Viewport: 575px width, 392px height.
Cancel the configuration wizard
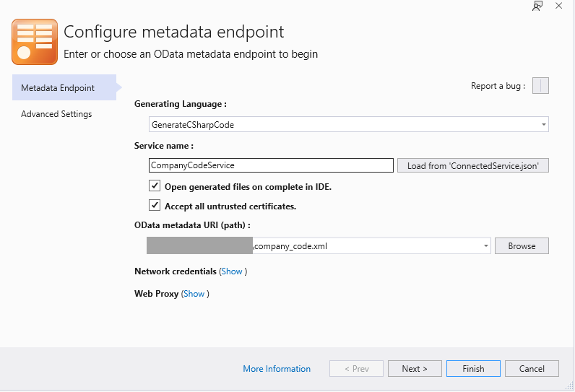tap(532, 369)
